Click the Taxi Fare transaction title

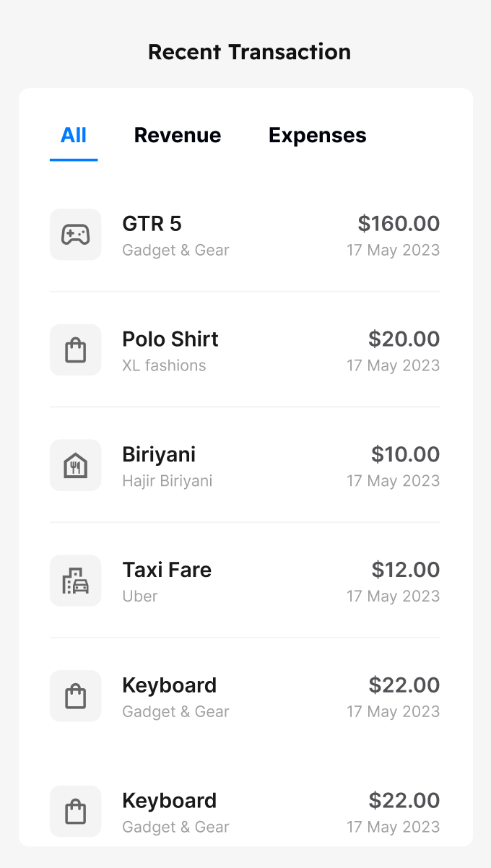[x=167, y=570]
